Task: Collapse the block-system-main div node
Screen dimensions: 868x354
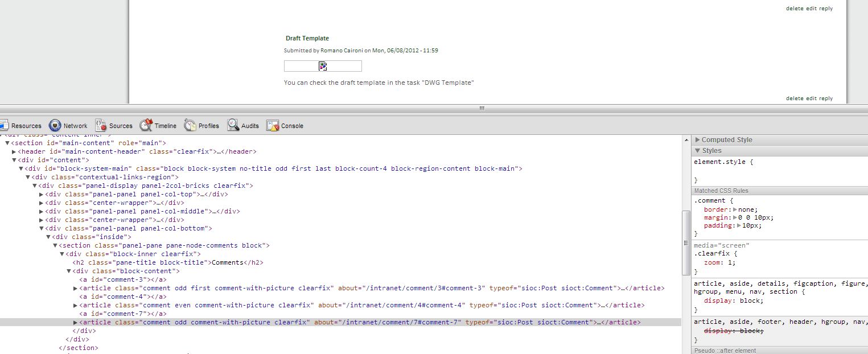Action: pyautogui.click(x=21, y=168)
